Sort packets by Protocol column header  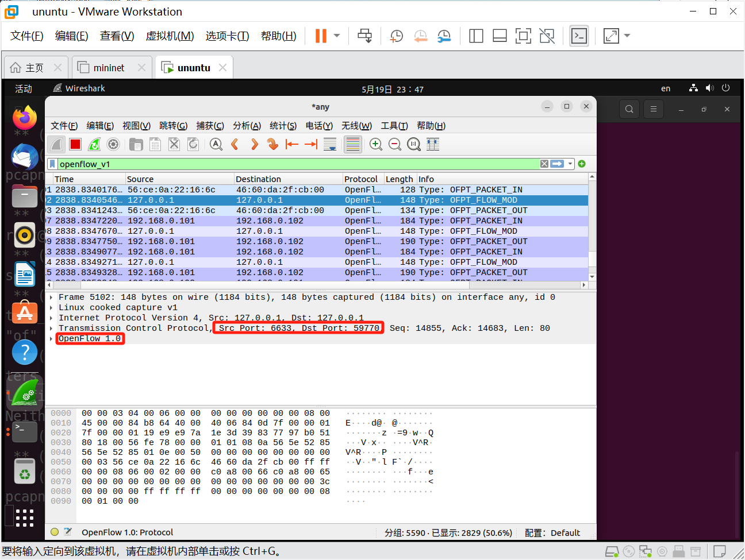[x=363, y=179]
